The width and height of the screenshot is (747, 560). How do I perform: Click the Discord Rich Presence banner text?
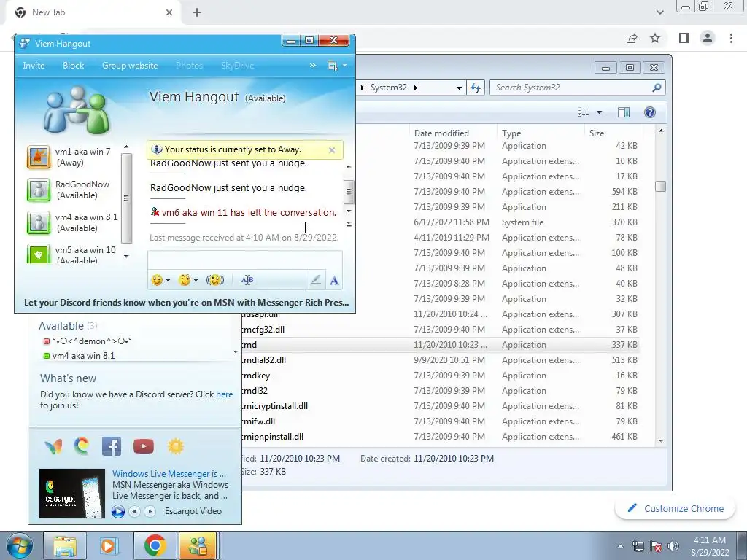pyautogui.click(x=186, y=303)
